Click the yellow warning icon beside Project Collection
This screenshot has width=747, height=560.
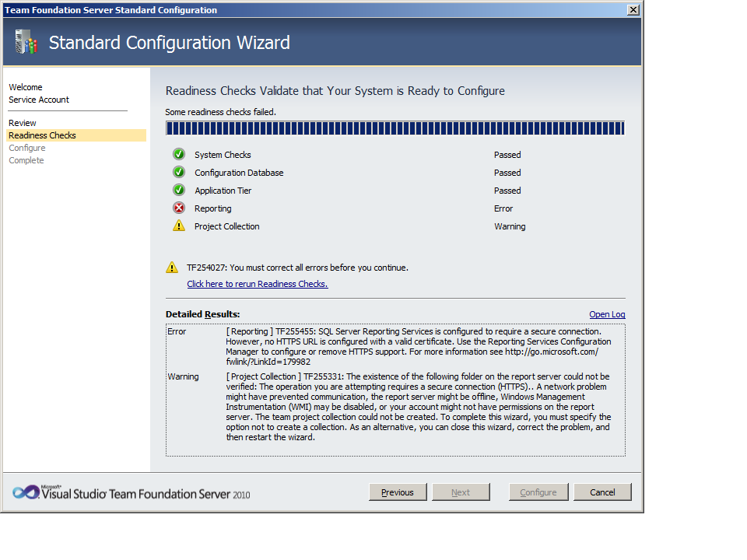(x=179, y=226)
